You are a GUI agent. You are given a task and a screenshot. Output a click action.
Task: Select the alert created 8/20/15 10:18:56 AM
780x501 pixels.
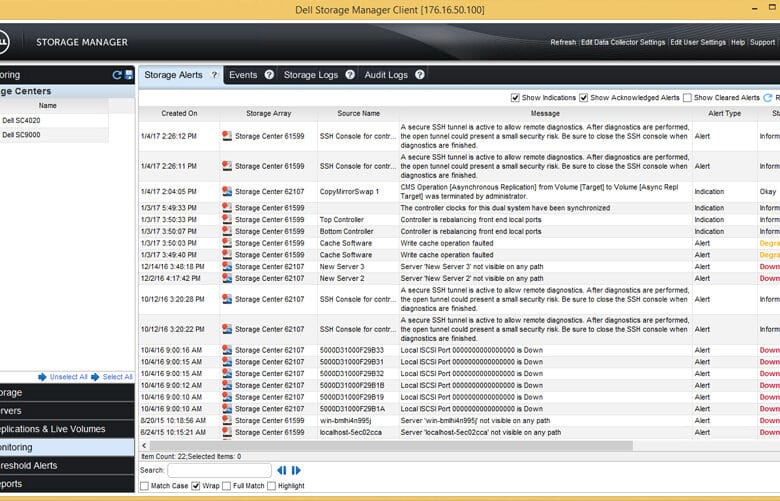[x=459, y=420]
